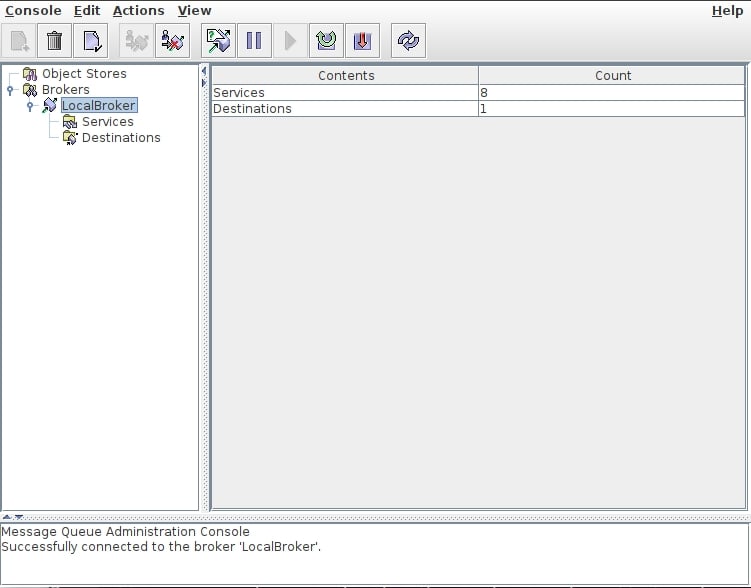
Task: Open the View menu
Action: click(x=194, y=11)
